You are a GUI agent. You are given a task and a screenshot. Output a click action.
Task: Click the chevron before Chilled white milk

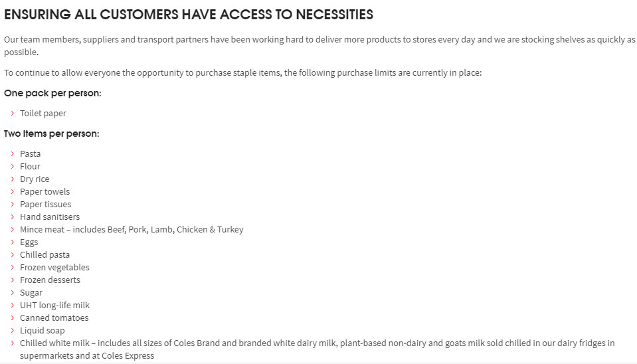12,343
